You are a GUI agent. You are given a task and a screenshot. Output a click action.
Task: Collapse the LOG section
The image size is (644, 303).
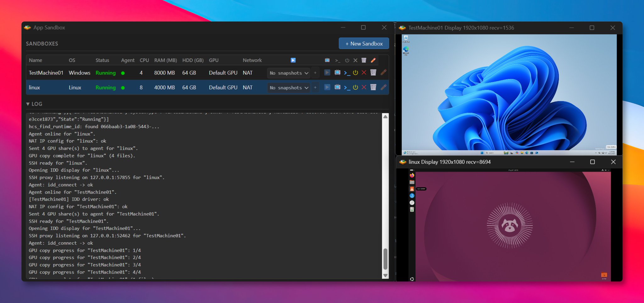[34, 104]
